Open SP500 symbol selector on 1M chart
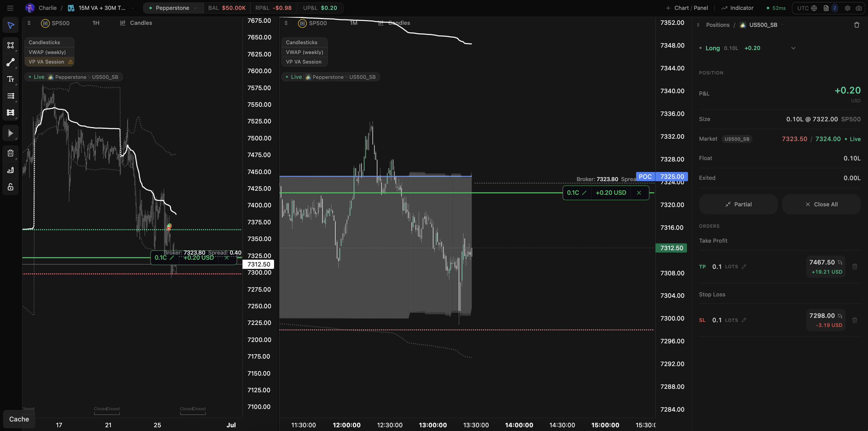 tap(312, 23)
